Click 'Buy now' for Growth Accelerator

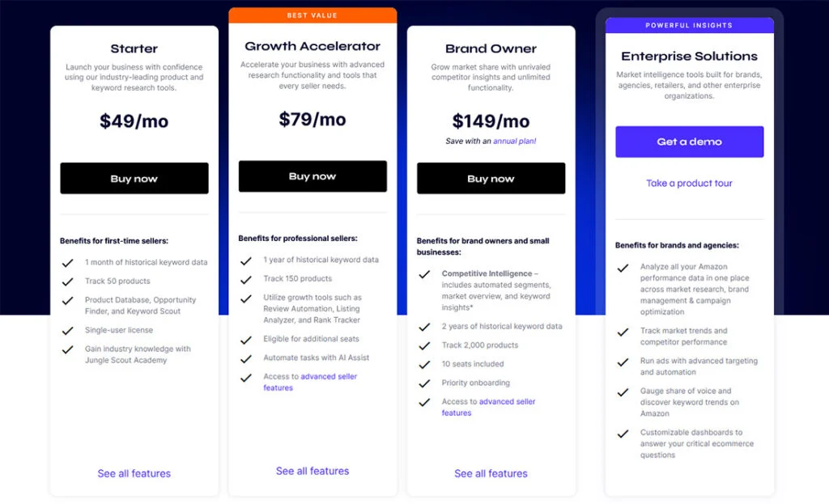point(312,176)
